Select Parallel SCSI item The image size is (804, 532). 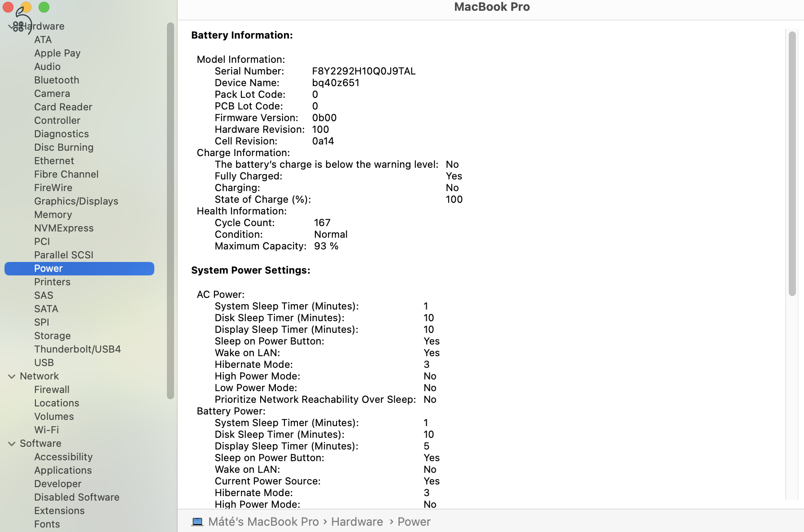pyautogui.click(x=64, y=255)
